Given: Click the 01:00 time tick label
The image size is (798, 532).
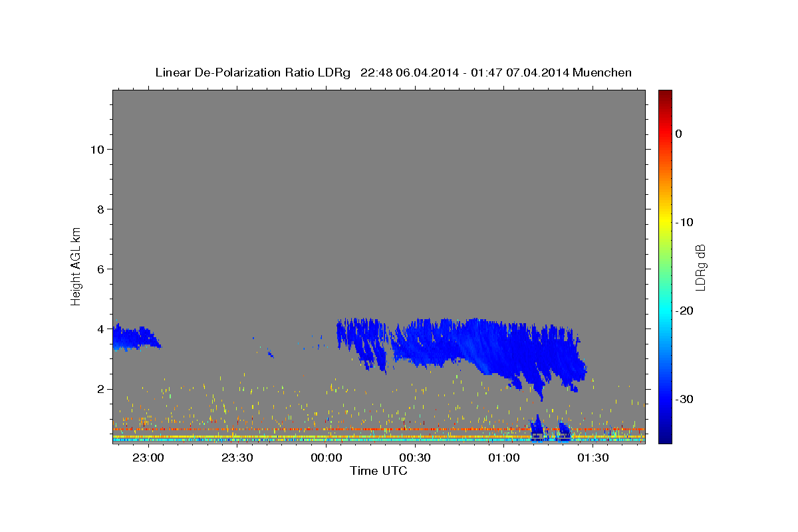Looking at the screenshot, I should [504, 458].
